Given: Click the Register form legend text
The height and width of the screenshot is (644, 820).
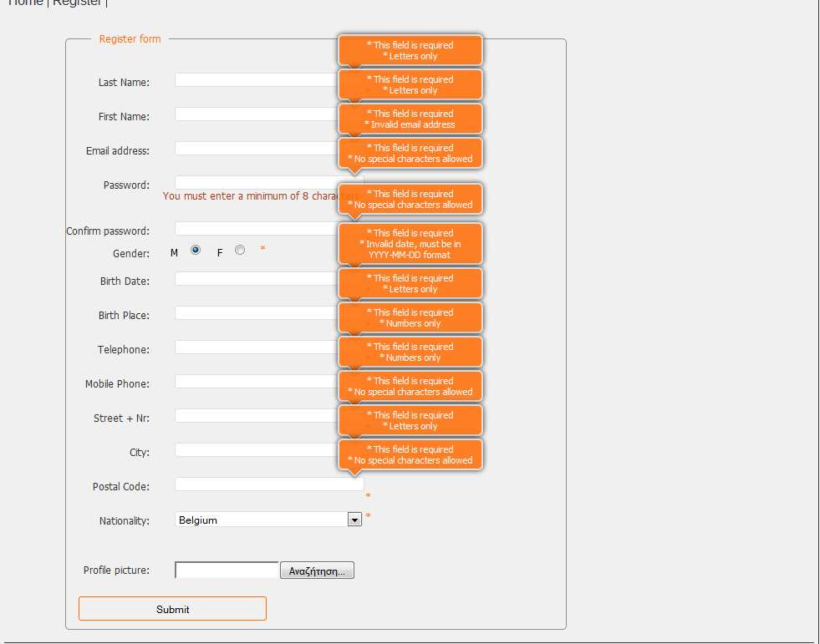Looking at the screenshot, I should coord(130,38).
